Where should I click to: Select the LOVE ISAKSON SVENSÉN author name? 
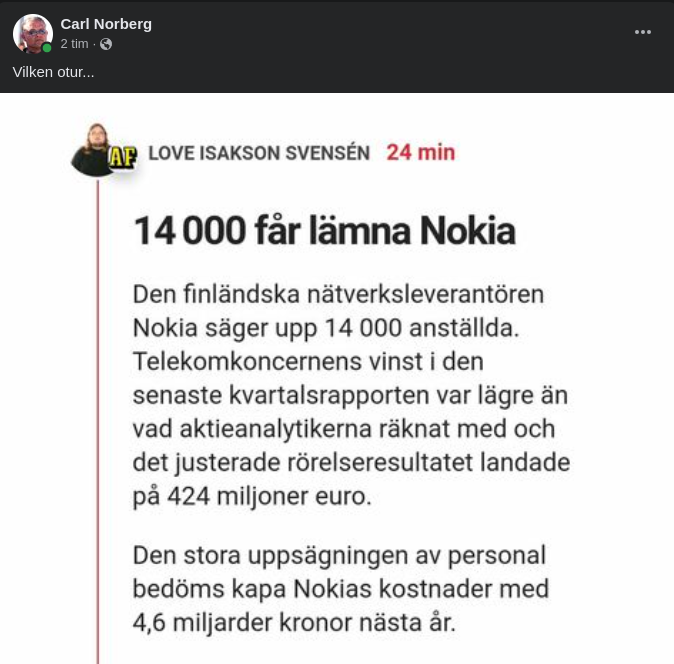(x=259, y=153)
